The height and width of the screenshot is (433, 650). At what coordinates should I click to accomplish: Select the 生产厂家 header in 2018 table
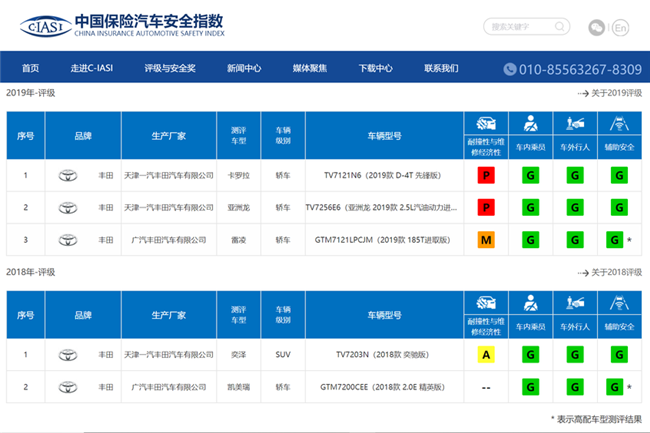coord(169,315)
